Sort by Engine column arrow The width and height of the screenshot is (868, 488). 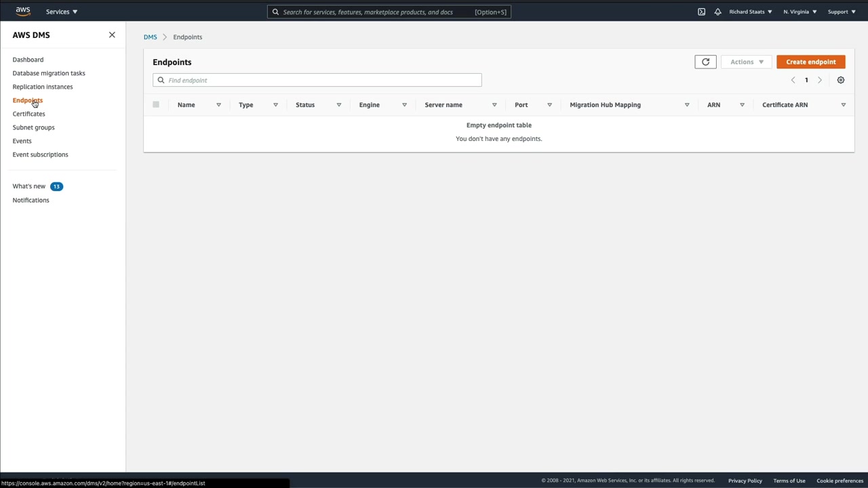pyautogui.click(x=404, y=105)
